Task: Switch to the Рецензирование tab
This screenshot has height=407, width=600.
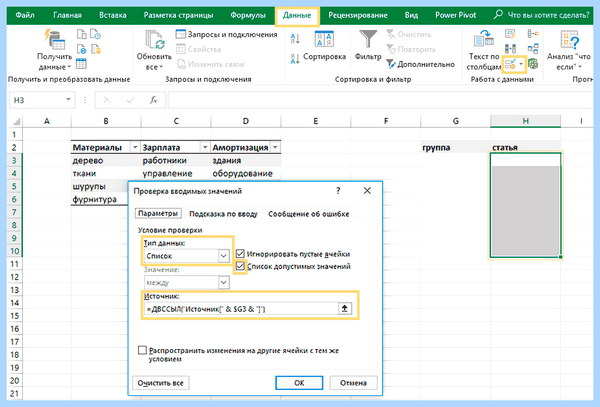Action: pos(358,15)
